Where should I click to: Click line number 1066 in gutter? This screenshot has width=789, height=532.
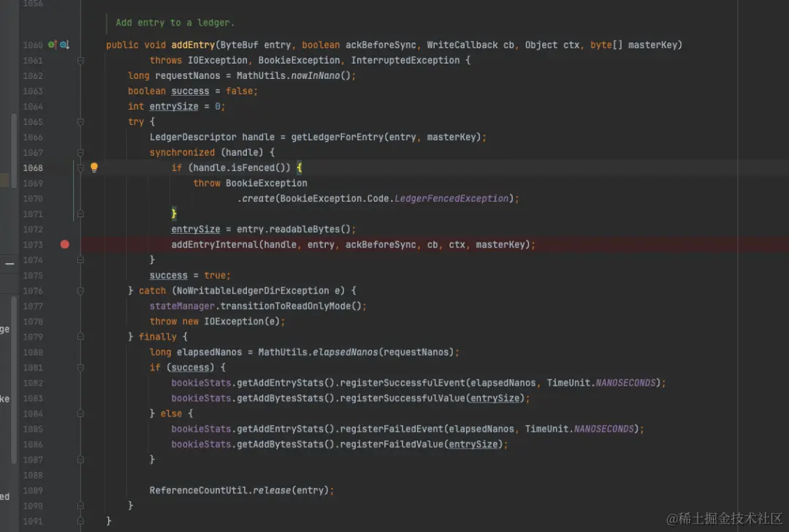coord(33,137)
